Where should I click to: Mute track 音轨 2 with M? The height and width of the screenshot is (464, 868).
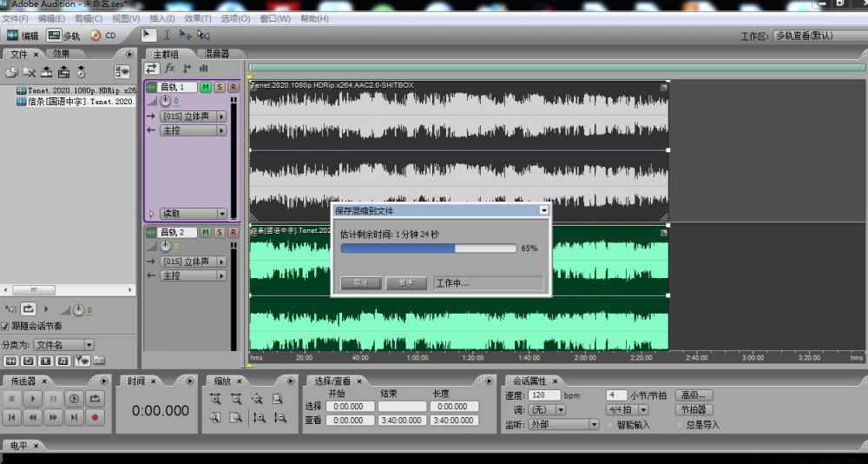tap(206, 232)
